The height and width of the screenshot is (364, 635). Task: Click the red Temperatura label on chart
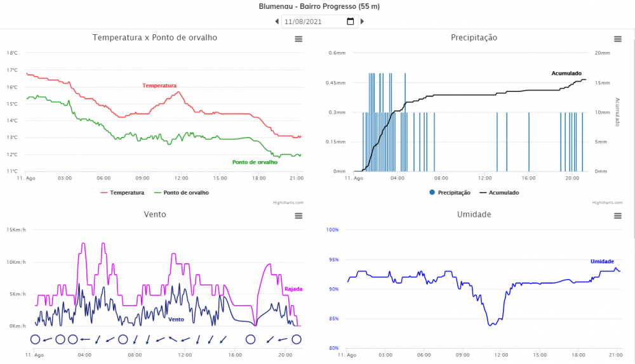[x=159, y=86]
